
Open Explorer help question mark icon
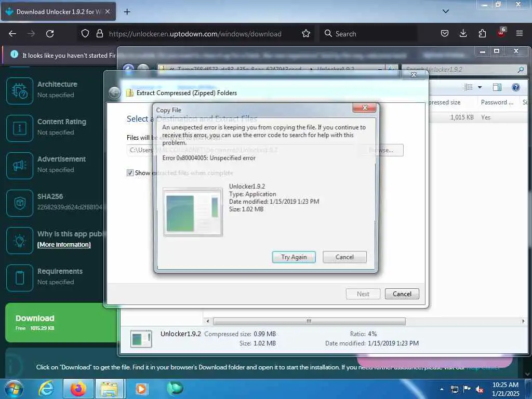pos(516,87)
